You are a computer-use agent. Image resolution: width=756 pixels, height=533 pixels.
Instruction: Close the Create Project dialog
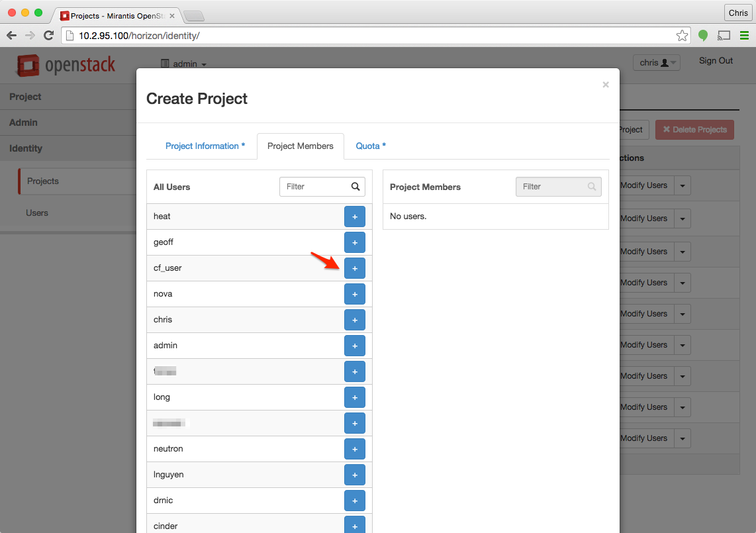pos(606,85)
